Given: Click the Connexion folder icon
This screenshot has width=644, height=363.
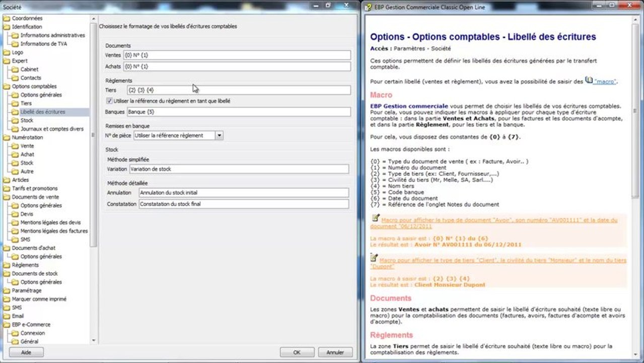Looking at the screenshot, I should 15,333.
